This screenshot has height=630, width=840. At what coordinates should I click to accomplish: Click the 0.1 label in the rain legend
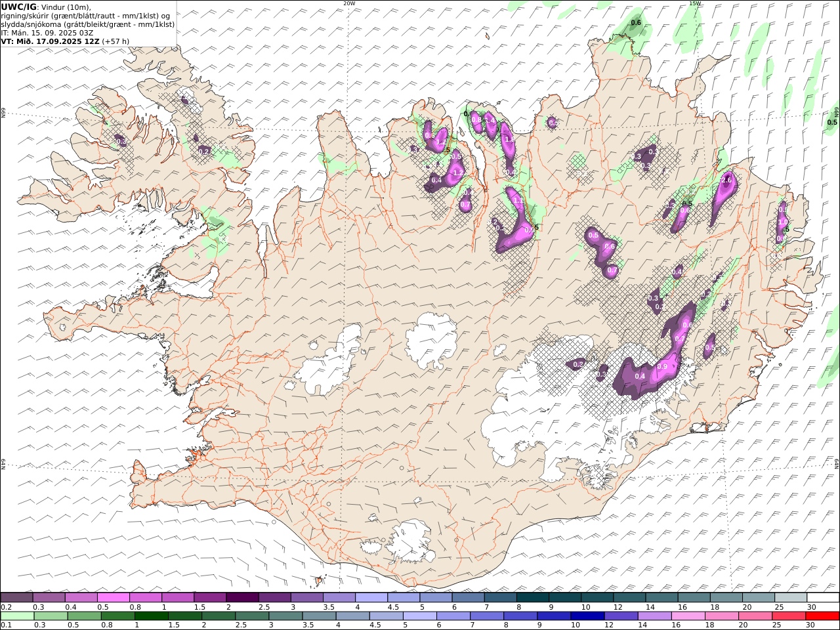click(x=6, y=625)
